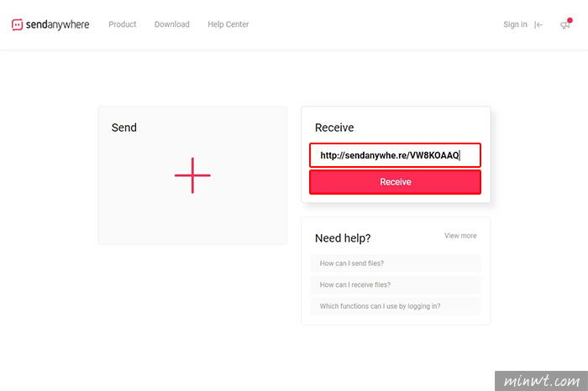Image resolution: width=588 pixels, height=391 pixels.
Task: Focus the receive link input field
Action: pos(395,155)
